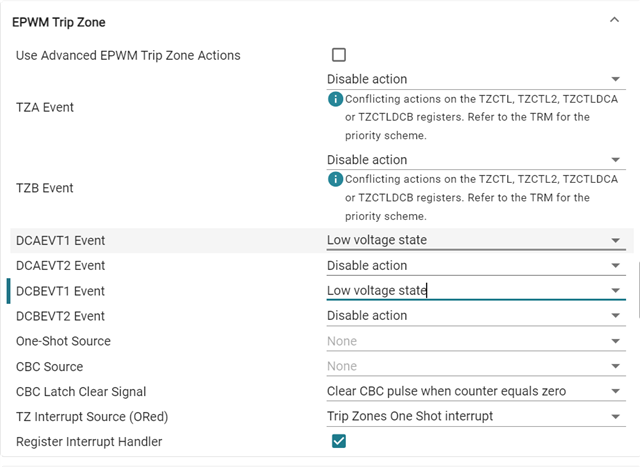Uncheck Register Interrupt Handler checkbox
The height and width of the screenshot is (467, 640).
pyautogui.click(x=339, y=441)
